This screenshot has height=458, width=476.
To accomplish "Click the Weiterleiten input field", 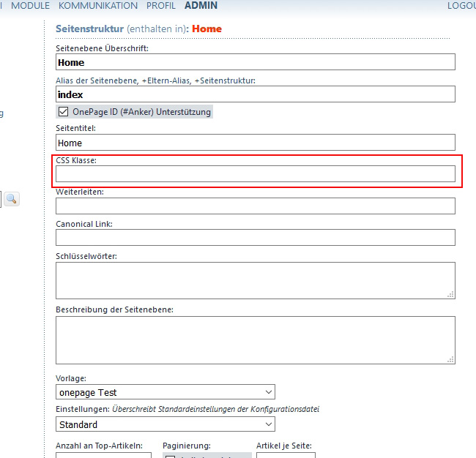I will coord(255,206).
